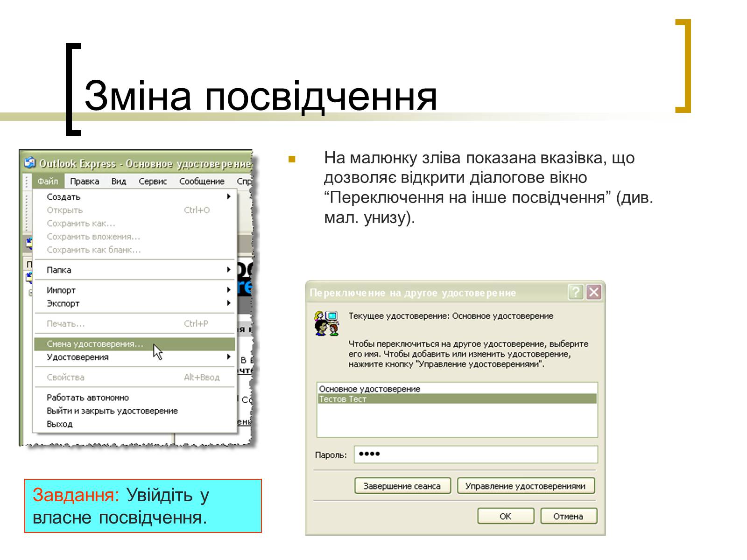Screen dimensions: 747x560
Task: Expand the Экспорт submenu
Action: coord(134,303)
